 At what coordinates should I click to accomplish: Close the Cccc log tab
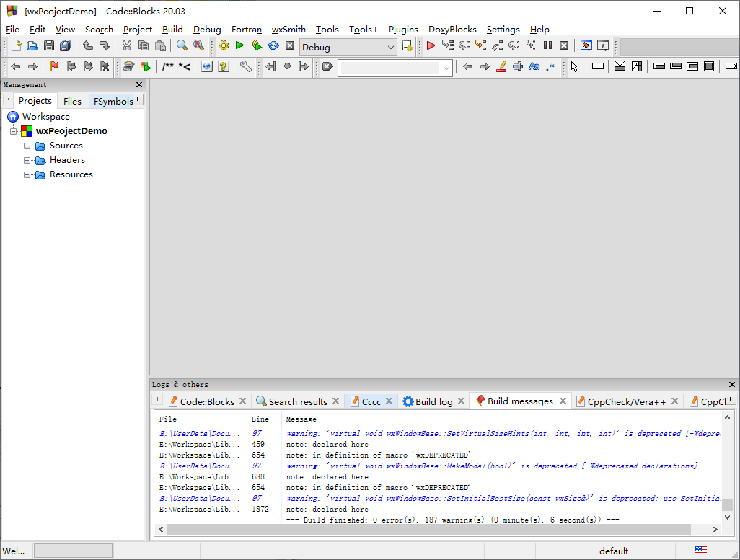(389, 401)
